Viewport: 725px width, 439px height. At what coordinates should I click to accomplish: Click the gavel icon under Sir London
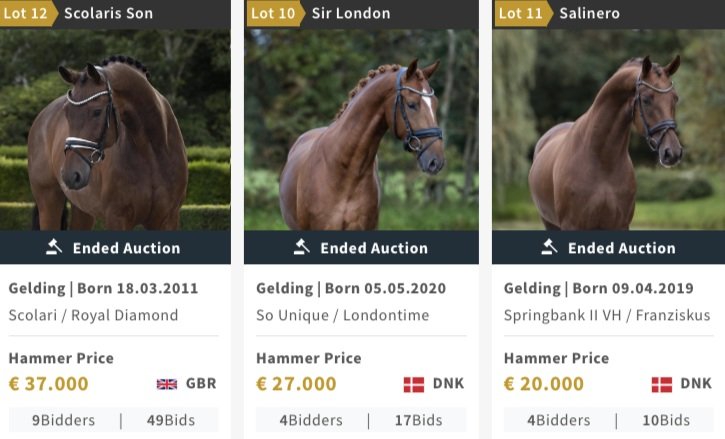[x=302, y=247]
